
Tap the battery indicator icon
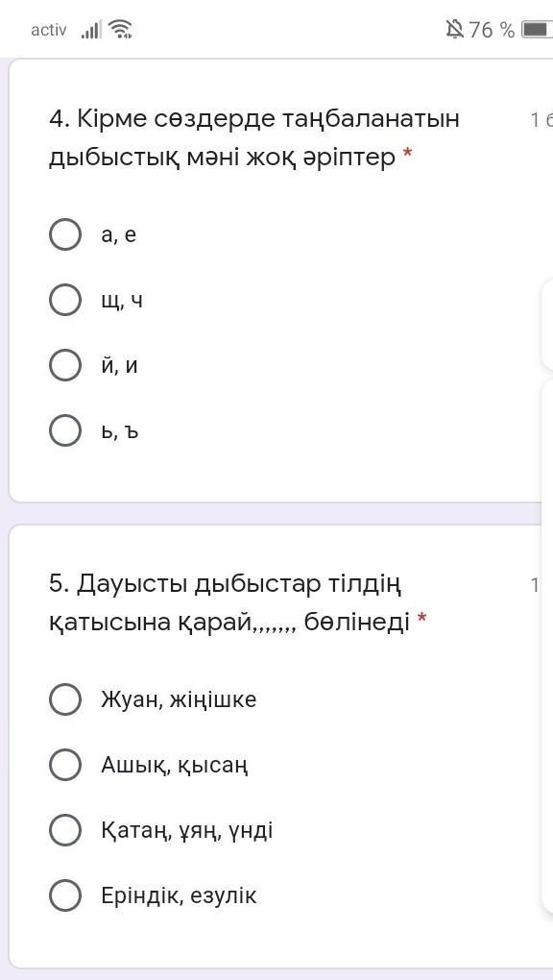click(x=537, y=30)
